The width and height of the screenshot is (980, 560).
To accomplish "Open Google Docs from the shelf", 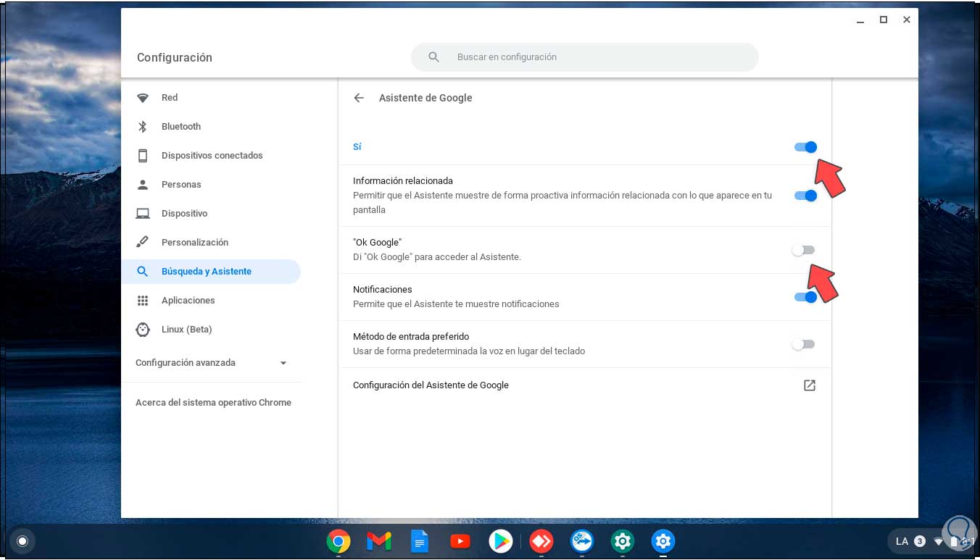I will pyautogui.click(x=420, y=541).
